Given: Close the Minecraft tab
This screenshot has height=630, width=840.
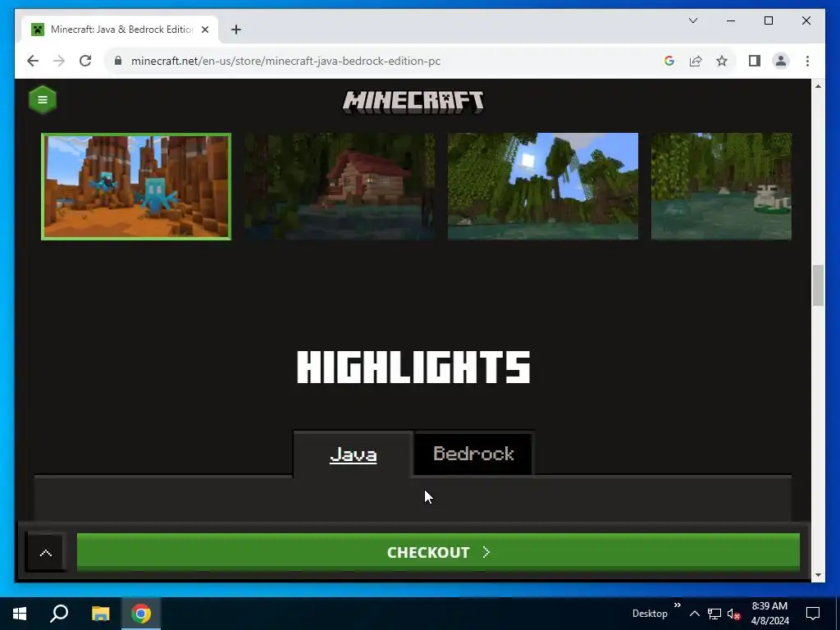Looking at the screenshot, I should [x=205, y=30].
